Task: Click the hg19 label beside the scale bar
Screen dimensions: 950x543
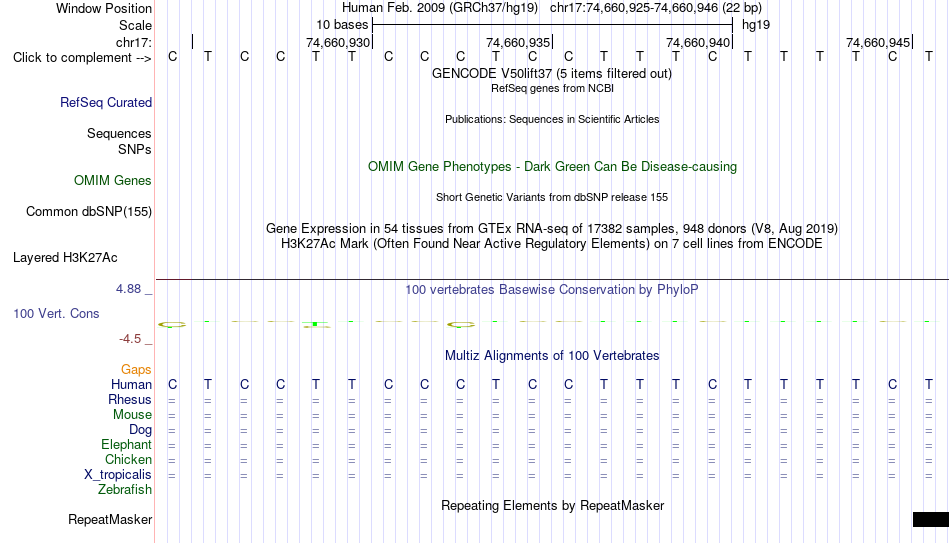Action: [756, 25]
